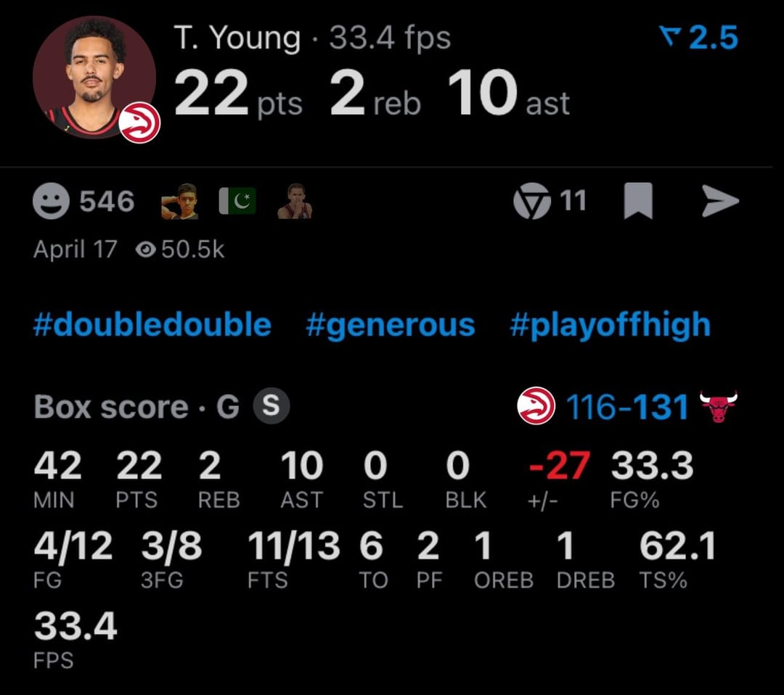Open the #doubledouble hashtag
This screenshot has width=784, height=695.
[152, 324]
